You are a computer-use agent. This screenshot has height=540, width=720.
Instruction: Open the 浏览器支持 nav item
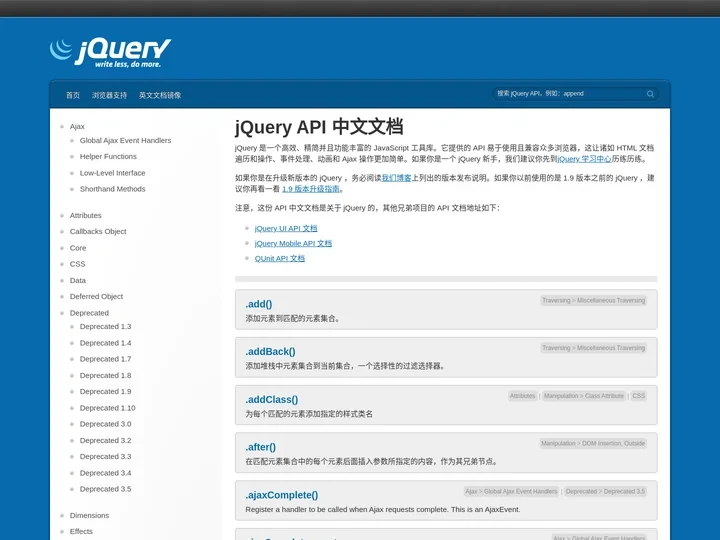click(109, 95)
